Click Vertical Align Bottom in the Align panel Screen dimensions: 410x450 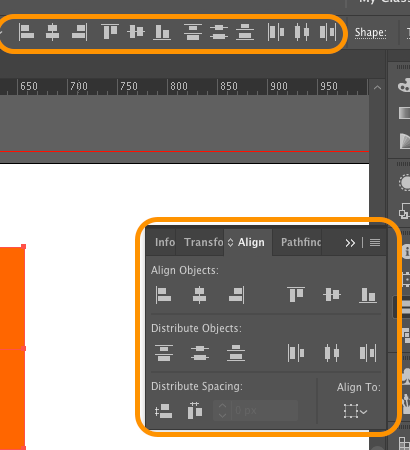tap(368, 295)
